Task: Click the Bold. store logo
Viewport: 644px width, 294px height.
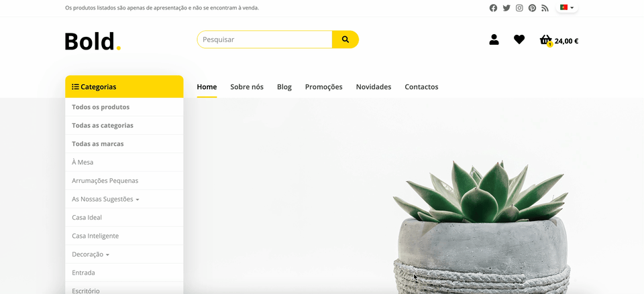Action: tap(93, 42)
